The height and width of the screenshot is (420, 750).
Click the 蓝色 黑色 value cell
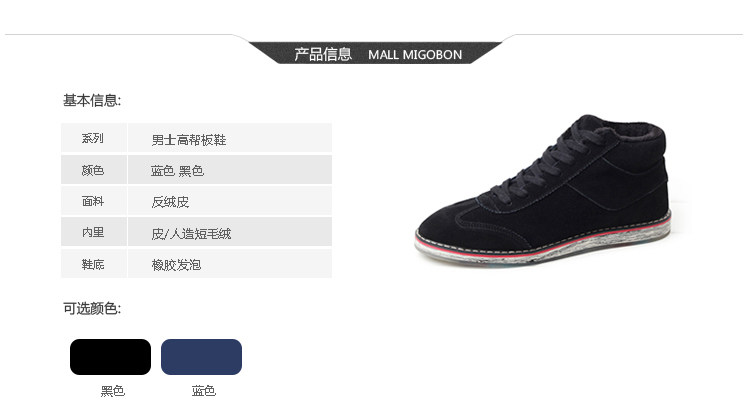click(230, 169)
